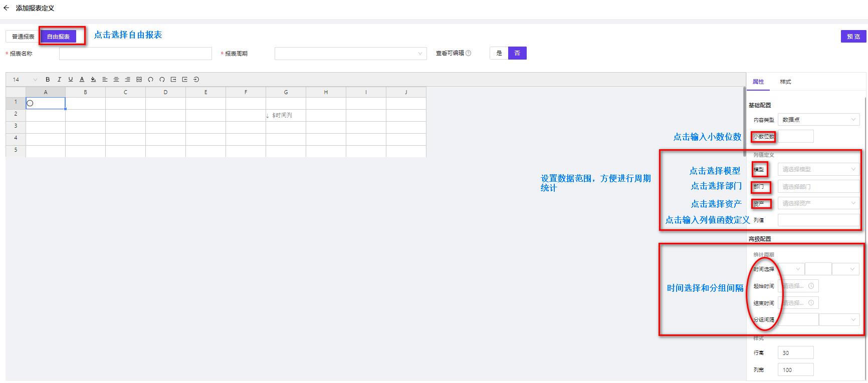Click the middle 时间选择 input box
The image size is (868, 383).
coord(818,269)
